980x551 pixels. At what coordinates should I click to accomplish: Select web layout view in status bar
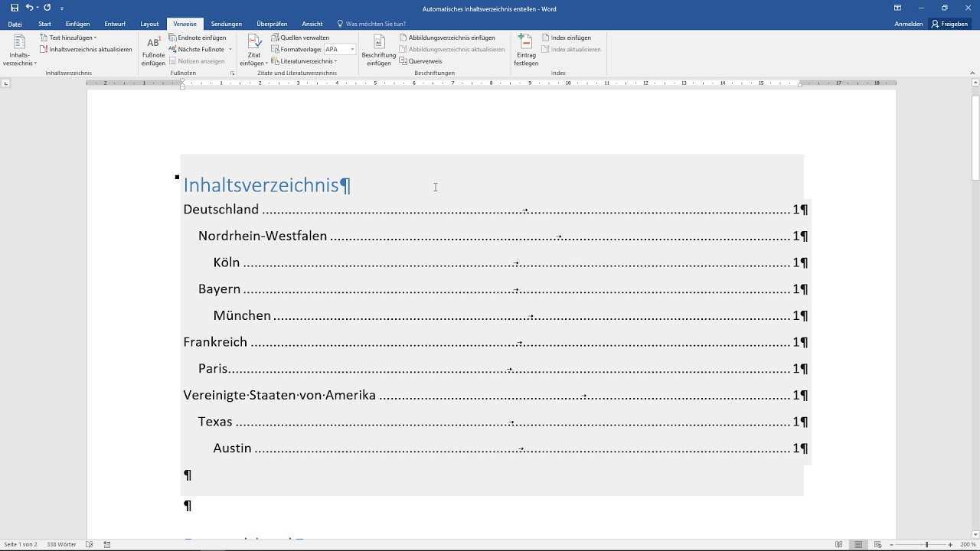[x=876, y=544]
